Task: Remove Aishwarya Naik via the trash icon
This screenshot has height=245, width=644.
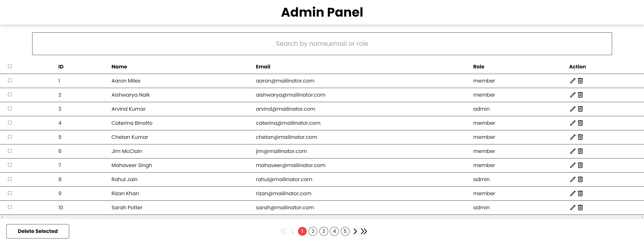Action: click(581, 95)
